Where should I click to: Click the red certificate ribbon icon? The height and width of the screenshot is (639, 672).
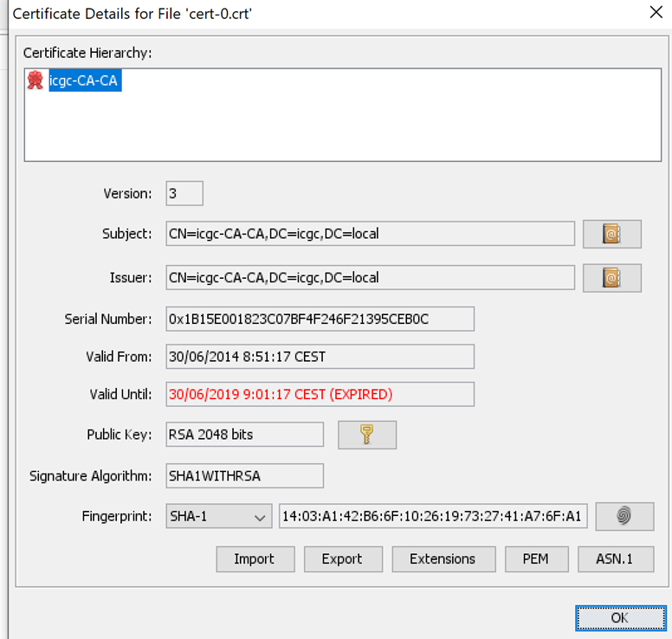[x=36, y=81]
